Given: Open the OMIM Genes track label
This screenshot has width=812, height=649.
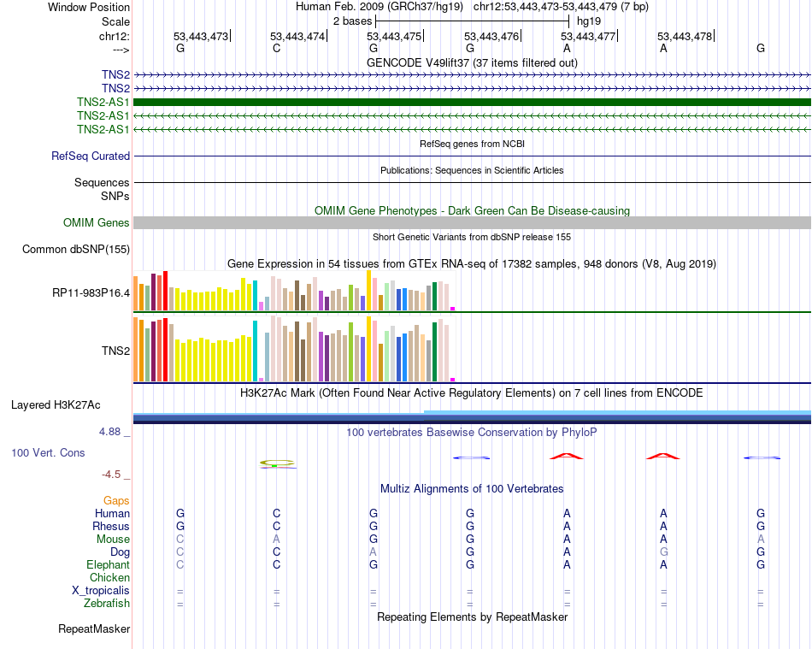Looking at the screenshot, I should pyautogui.click(x=96, y=222).
